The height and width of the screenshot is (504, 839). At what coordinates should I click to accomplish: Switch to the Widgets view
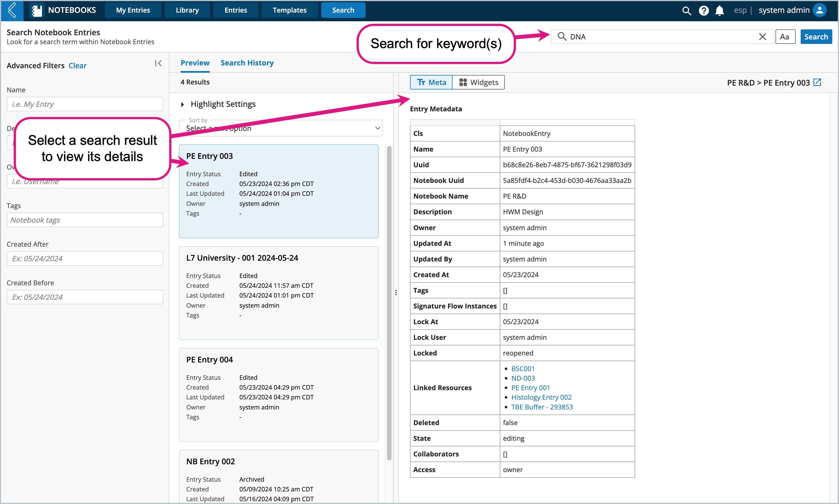[x=479, y=82]
